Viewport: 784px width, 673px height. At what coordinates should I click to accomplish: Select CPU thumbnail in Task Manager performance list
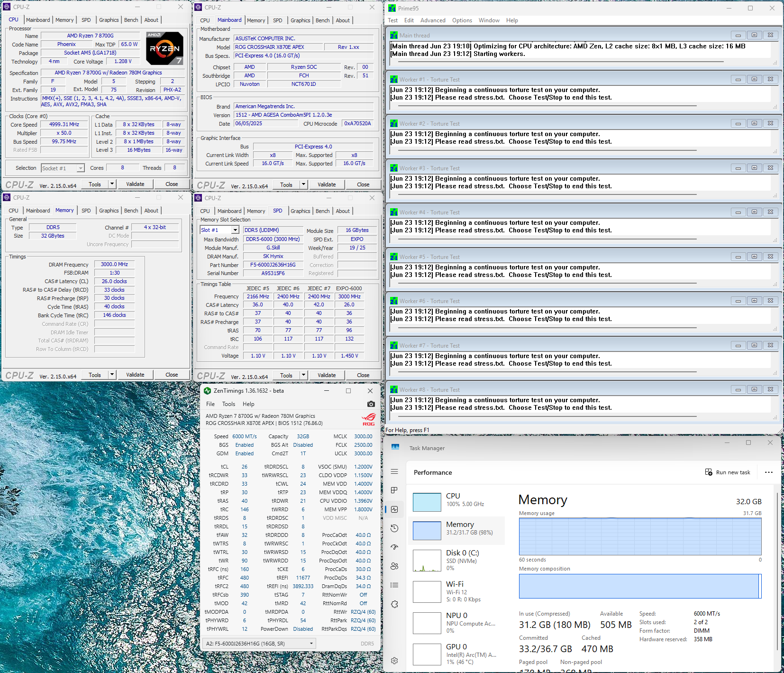427,502
